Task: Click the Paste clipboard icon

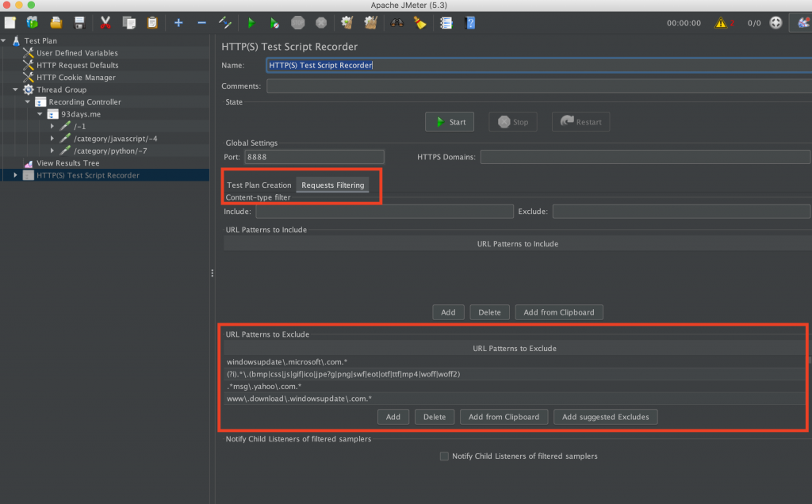Action: [152, 23]
